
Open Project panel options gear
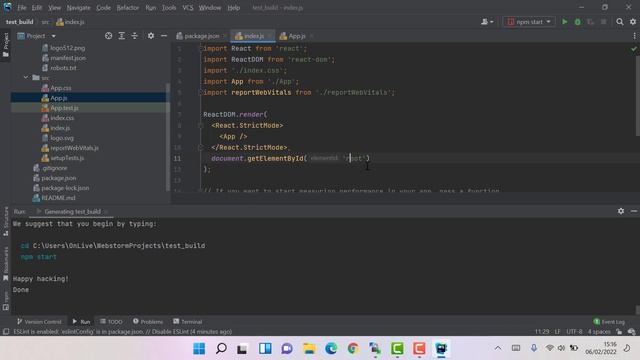(x=151, y=36)
